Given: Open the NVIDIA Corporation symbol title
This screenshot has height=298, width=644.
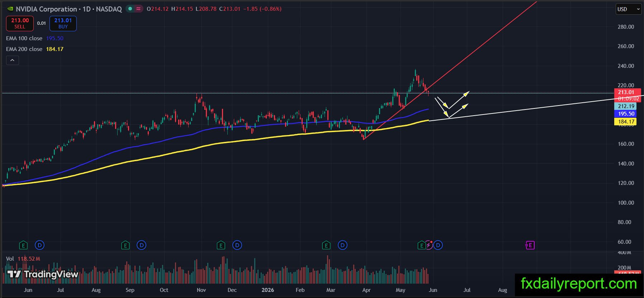Looking at the screenshot, I should point(69,9).
